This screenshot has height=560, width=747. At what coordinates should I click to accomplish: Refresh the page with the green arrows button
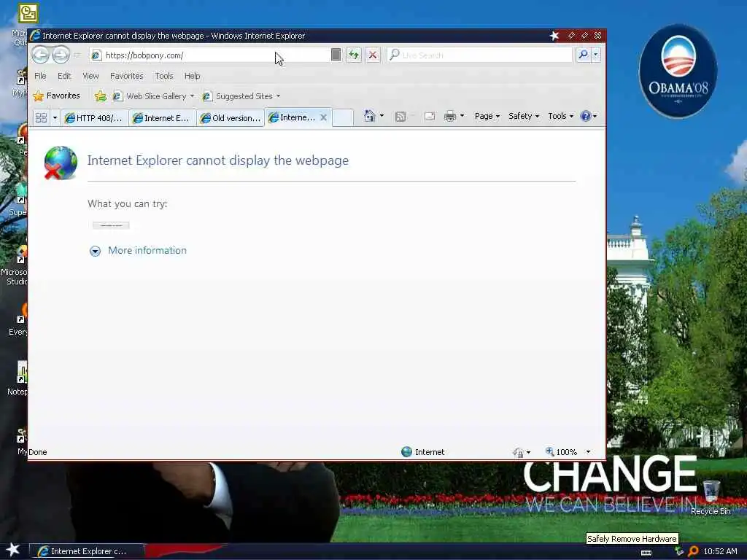coord(354,55)
